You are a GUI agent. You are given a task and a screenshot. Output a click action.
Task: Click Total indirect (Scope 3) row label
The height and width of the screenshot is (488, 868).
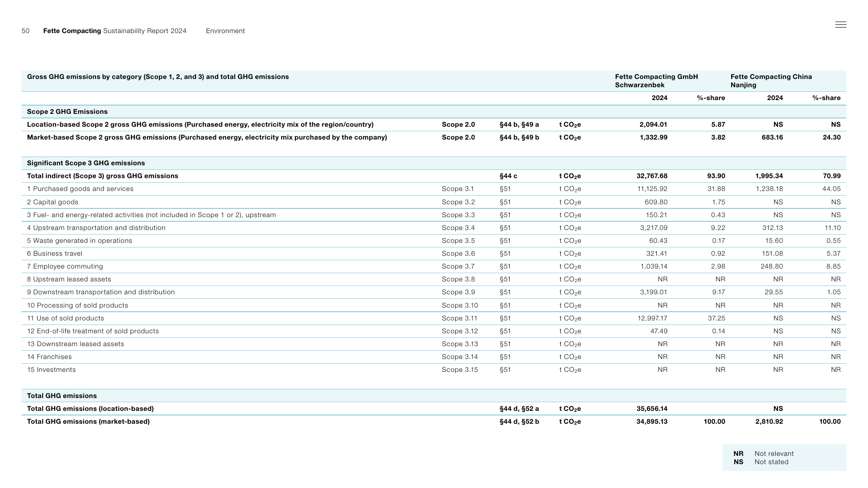point(102,176)
